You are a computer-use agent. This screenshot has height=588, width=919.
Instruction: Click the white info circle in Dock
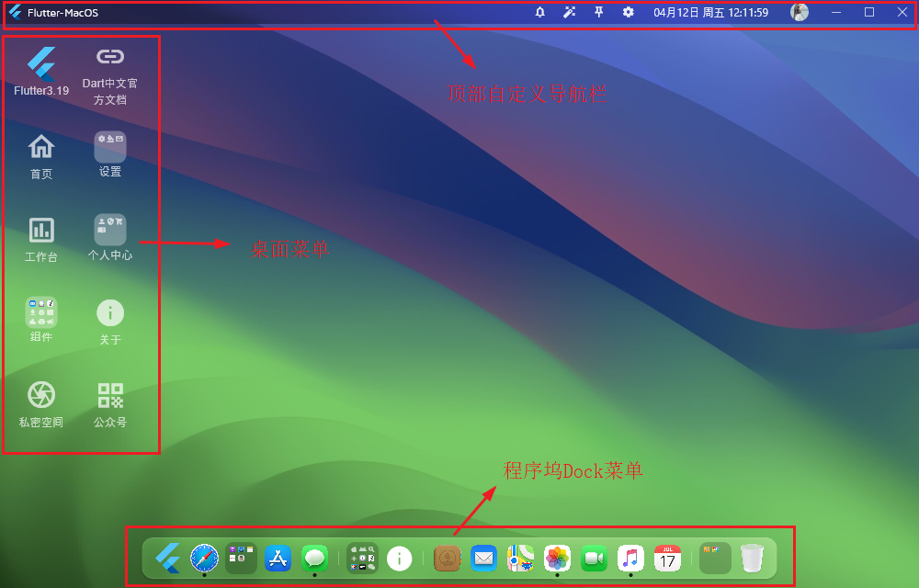point(399,558)
